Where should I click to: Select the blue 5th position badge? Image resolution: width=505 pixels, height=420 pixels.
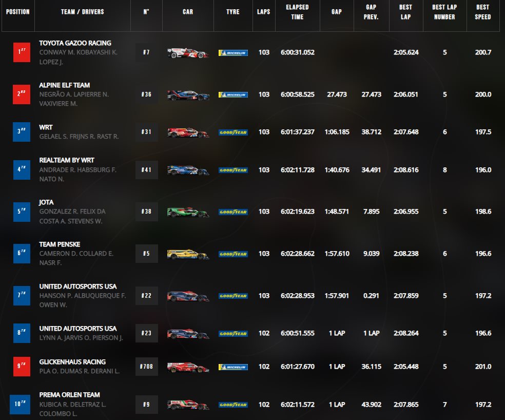(22, 212)
